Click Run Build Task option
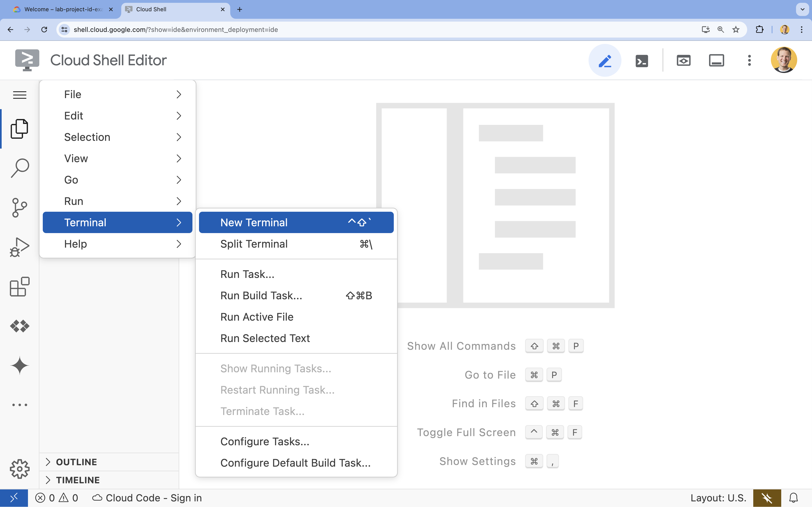812x507 pixels. pyautogui.click(x=261, y=296)
